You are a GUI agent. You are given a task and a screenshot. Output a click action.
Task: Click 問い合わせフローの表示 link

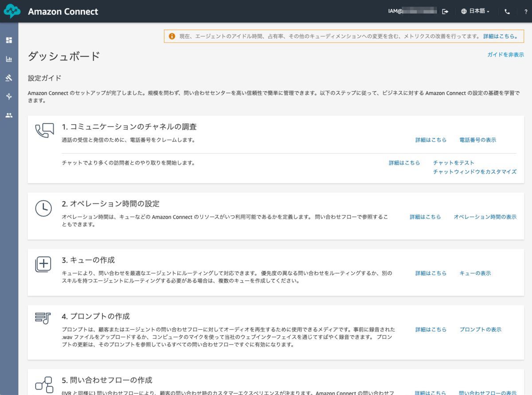click(x=488, y=392)
